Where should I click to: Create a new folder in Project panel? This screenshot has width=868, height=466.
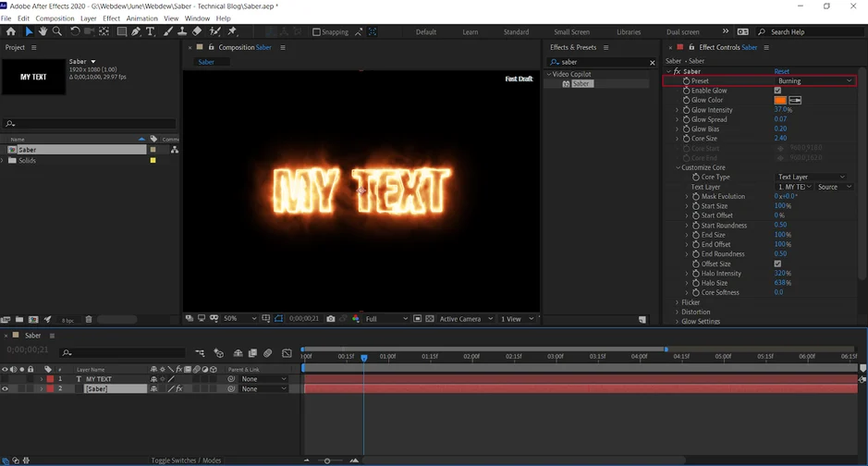coord(19,319)
